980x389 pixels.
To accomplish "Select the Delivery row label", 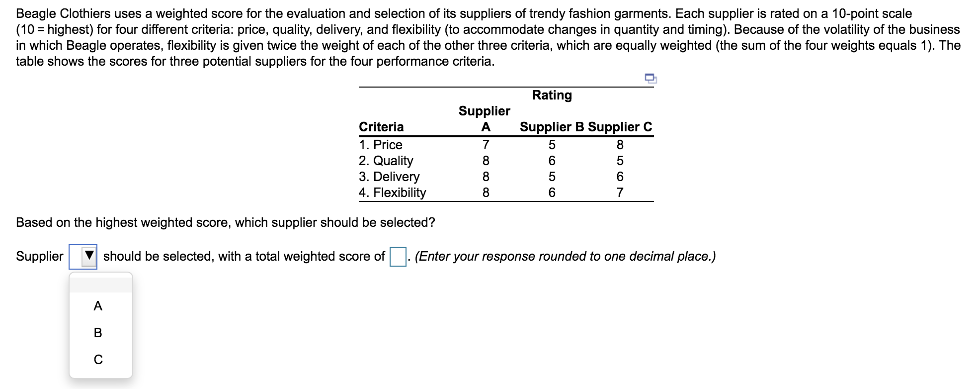I will click(x=389, y=177).
